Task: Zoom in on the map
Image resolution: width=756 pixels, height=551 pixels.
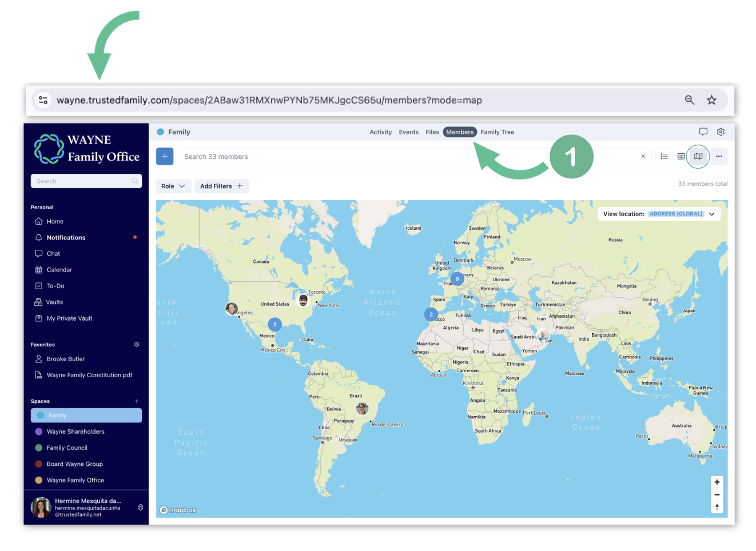Action: coord(717,482)
